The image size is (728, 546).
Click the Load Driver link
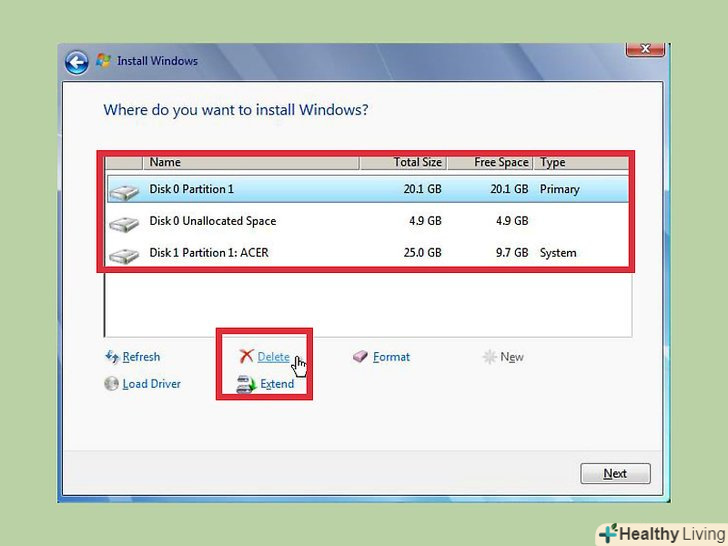pyautogui.click(x=151, y=384)
